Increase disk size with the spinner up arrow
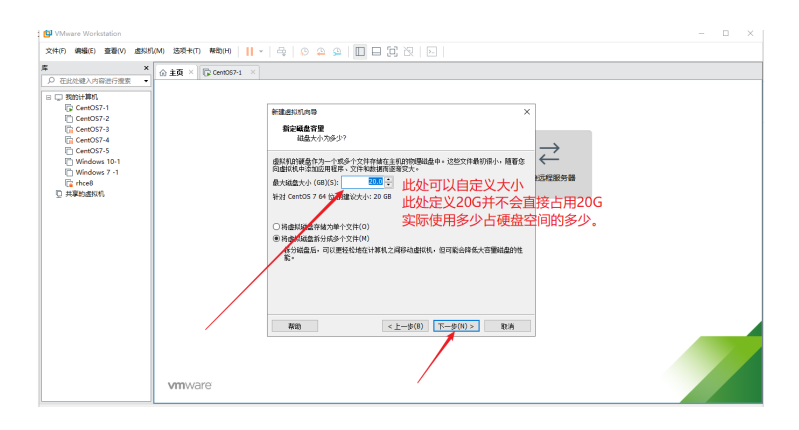The width and height of the screenshot is (799, 430). (x=389, y=179)
